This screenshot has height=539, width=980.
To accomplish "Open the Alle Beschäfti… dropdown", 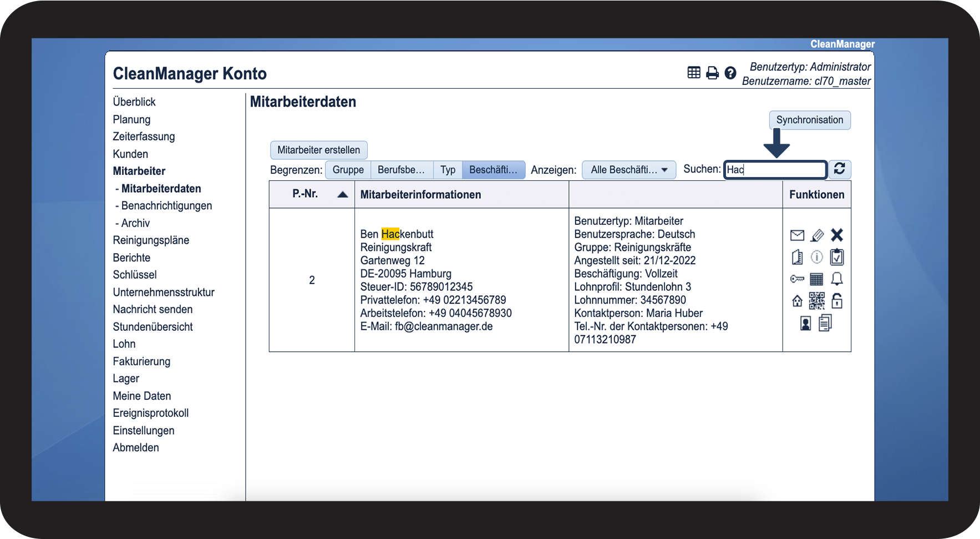I will (x=629, y=170).
